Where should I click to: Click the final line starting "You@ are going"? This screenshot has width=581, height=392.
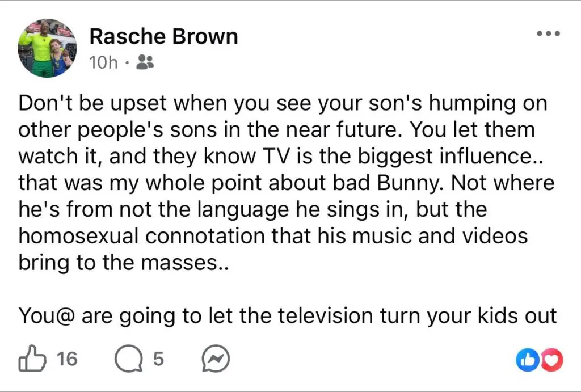coord(287,315)
